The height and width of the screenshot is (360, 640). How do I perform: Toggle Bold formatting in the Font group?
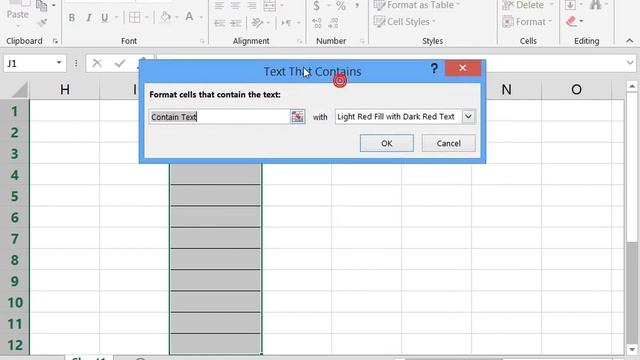[72, 18]
